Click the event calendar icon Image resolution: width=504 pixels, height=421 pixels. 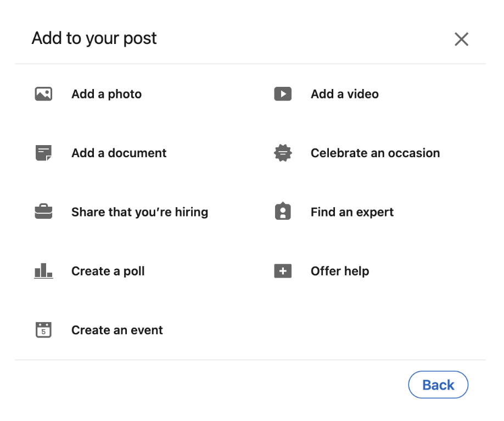[43, 330]
